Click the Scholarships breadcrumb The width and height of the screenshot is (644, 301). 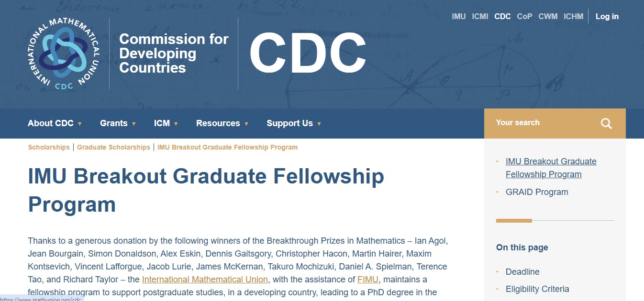point(49,147)
